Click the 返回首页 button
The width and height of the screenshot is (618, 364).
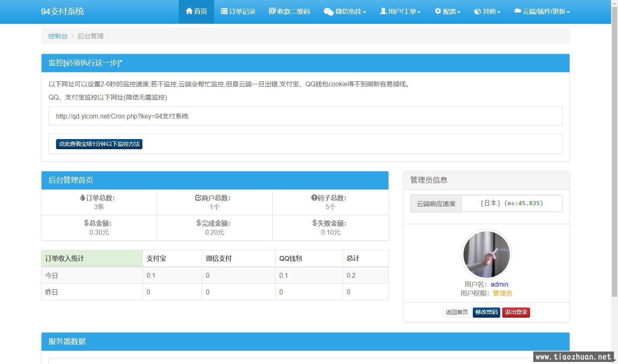[457, 312]
